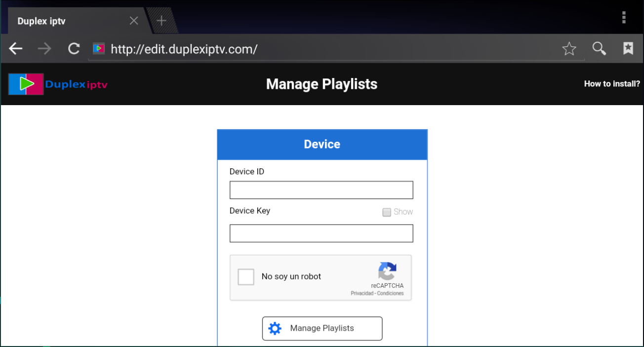The height and width of the screenshot is (347, 644).
Task: Close the Duplex iptv tab
Action: coord(134,21)
